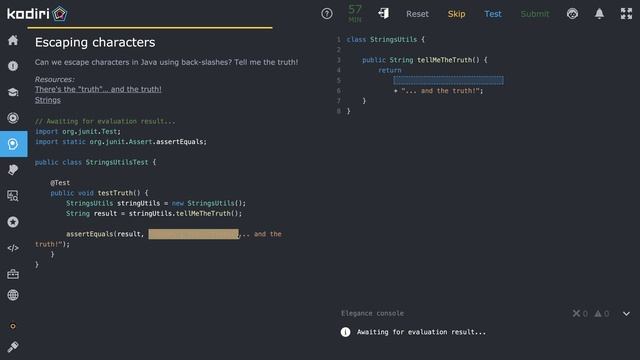Screen dimensions: 640x360
Task: Click the "Escaping characters" title
Action: coord(95,42)
